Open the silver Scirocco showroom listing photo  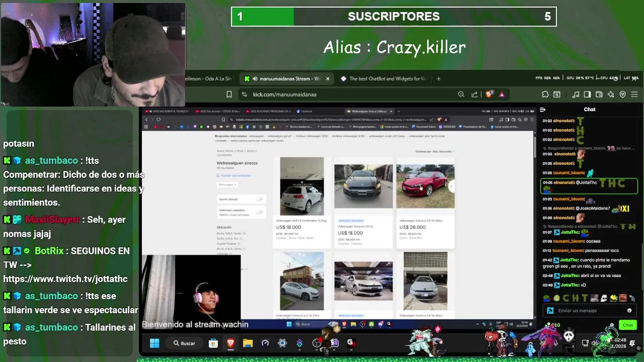363,281
